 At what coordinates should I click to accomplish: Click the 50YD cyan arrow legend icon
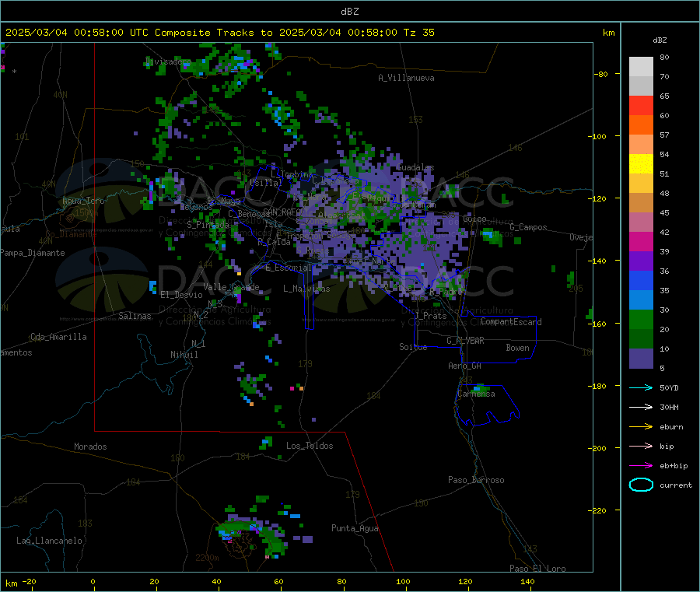(641, 387)
